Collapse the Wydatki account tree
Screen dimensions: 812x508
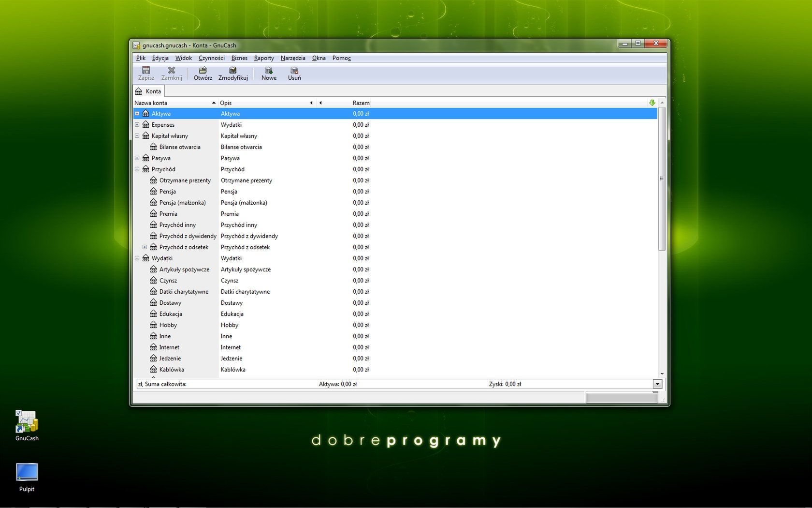137,258
